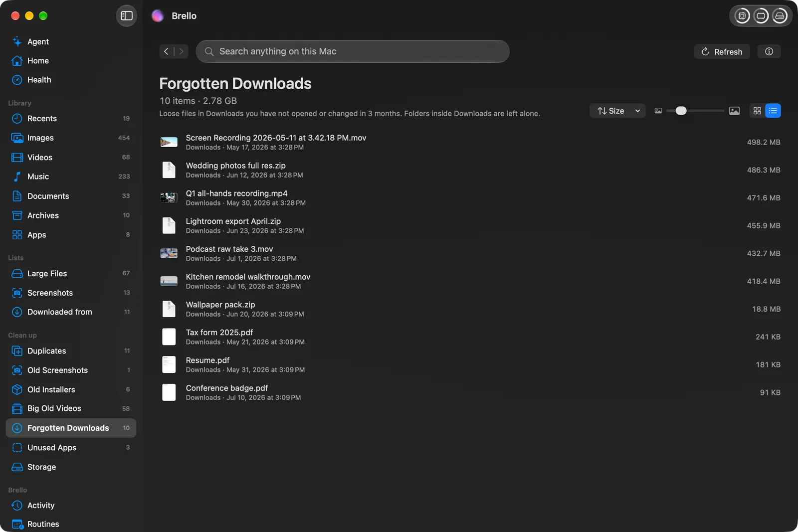Click the Health gauge icon in the sidebar
This screenshot has width=798, height=532.
[17, 80]
